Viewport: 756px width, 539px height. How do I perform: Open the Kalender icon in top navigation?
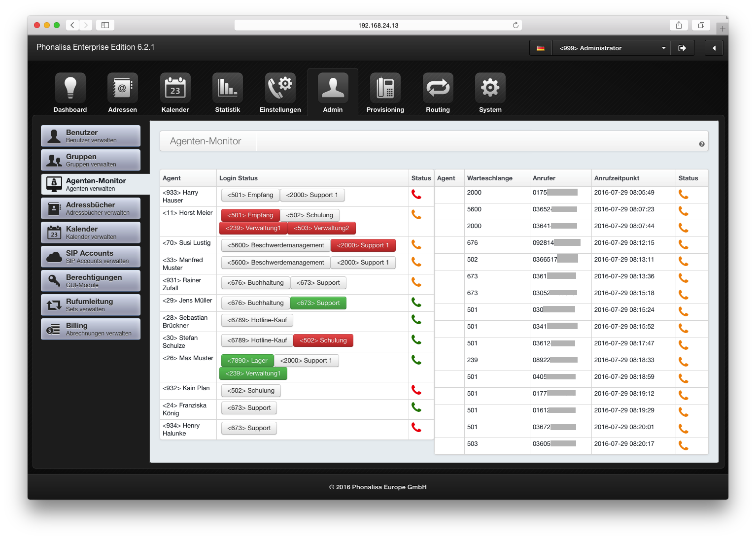tap(175, 88)
